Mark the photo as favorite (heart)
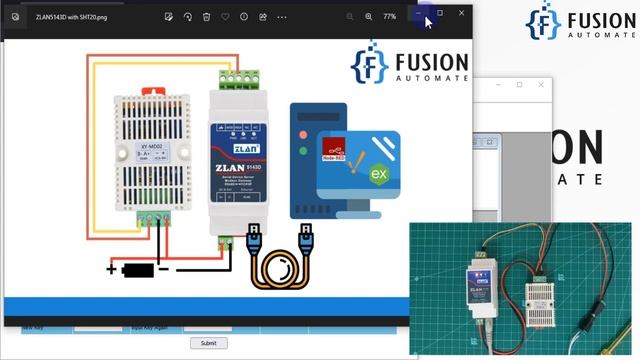 (225, 17)
